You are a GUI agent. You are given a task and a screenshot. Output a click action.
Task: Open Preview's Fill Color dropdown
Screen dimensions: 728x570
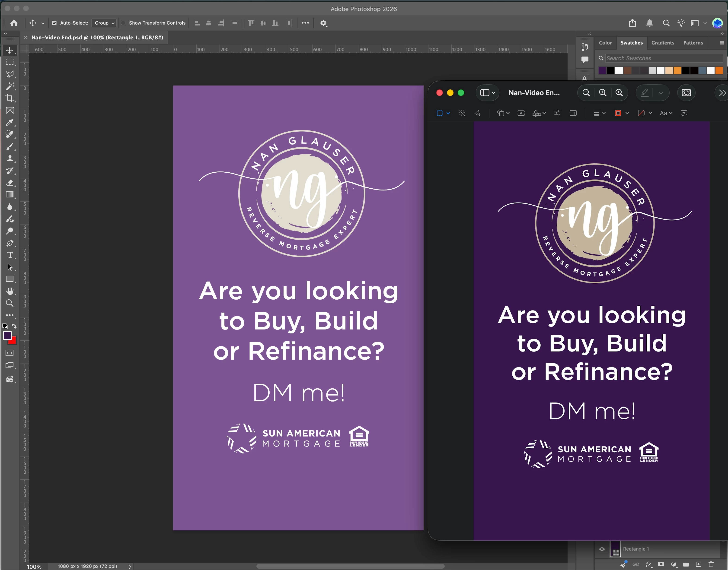pos(645,113)
